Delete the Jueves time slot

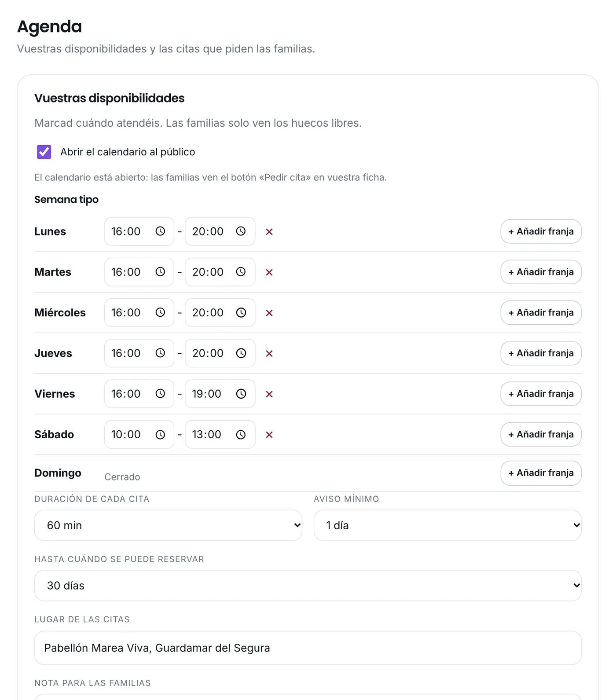tap(269, 353)
